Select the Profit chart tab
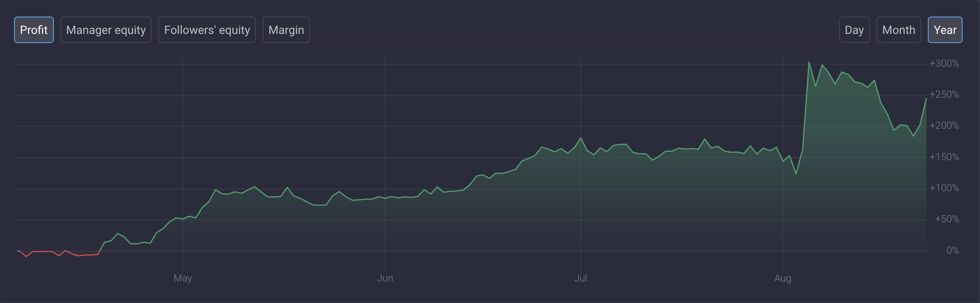Viewport: 980px width, 303px height. point(34,30)
